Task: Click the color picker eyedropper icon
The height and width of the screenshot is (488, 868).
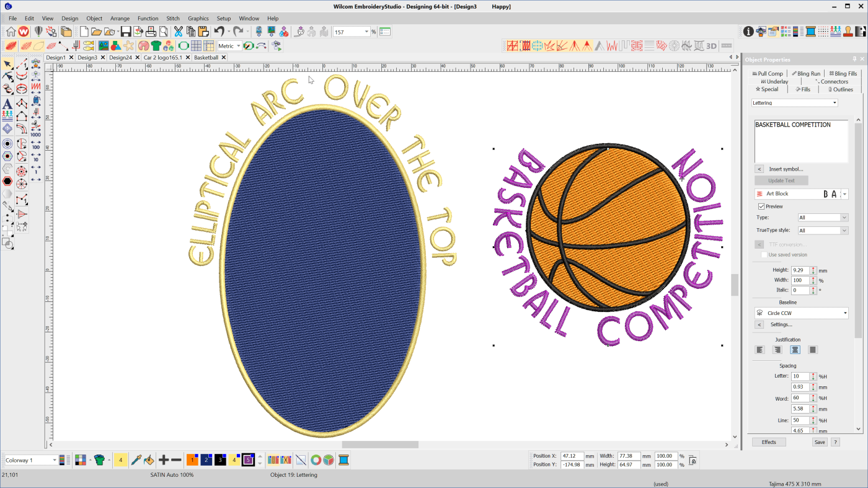Action: coord(135,460)
